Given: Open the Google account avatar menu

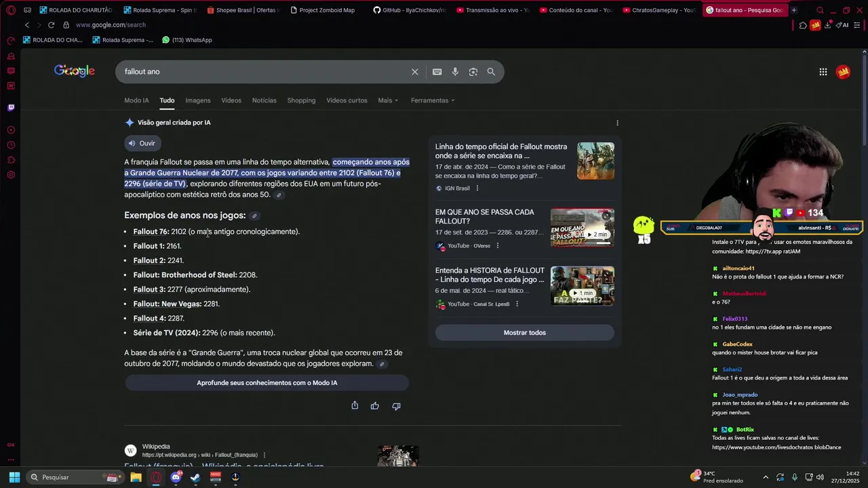Looking at the screenshot, I should click(843, 72).
